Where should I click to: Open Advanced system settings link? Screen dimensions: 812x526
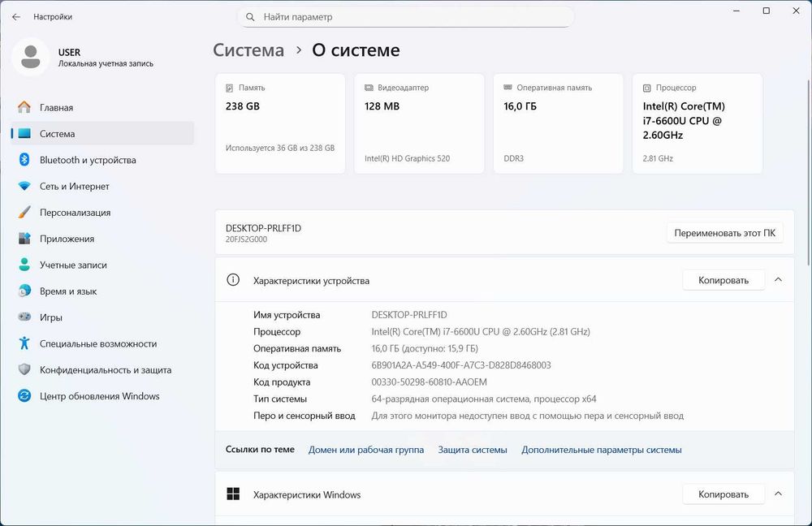click(x=601, y=450)
